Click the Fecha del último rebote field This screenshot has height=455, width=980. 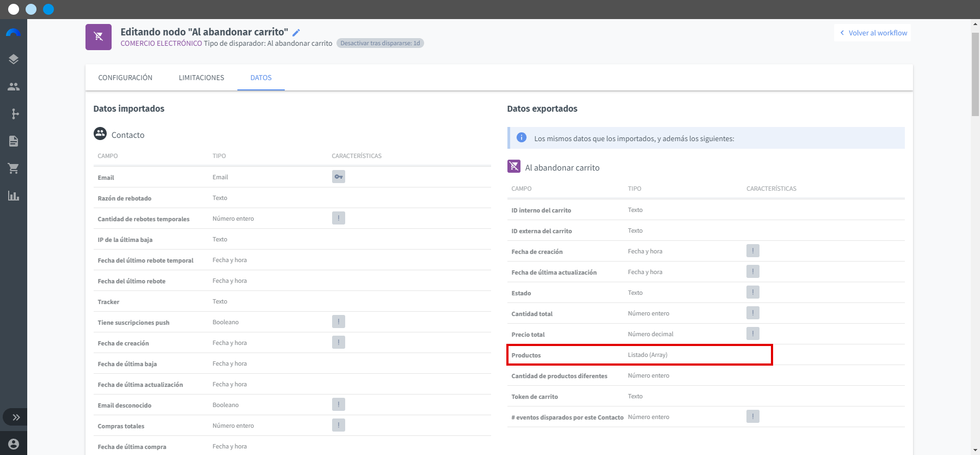point(132,281)
